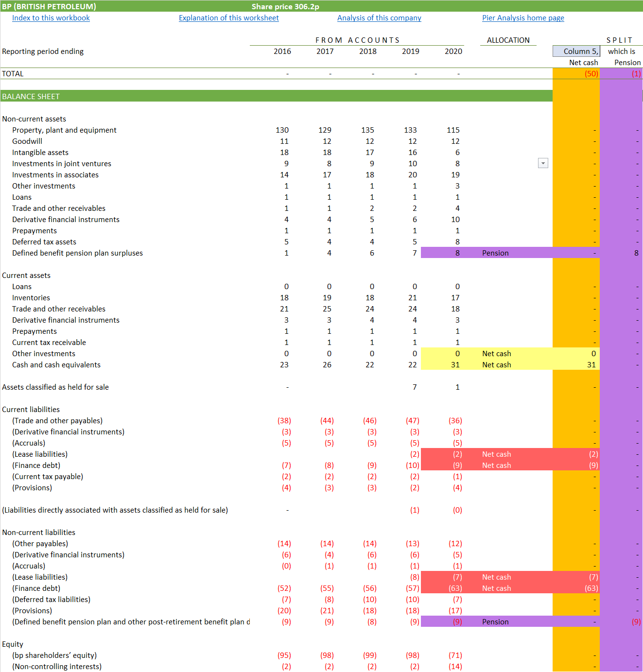Select the (Current tax payable) label

pyautogui.click(x=48, y=477)
